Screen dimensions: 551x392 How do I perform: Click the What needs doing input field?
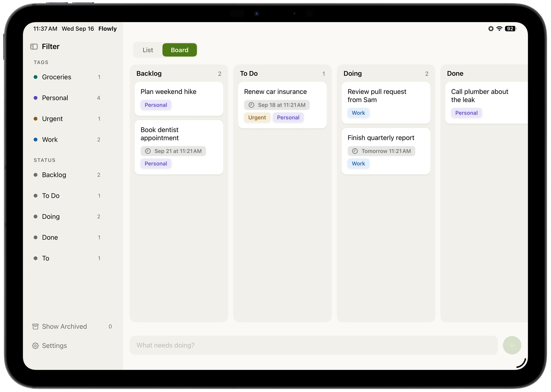314,345
